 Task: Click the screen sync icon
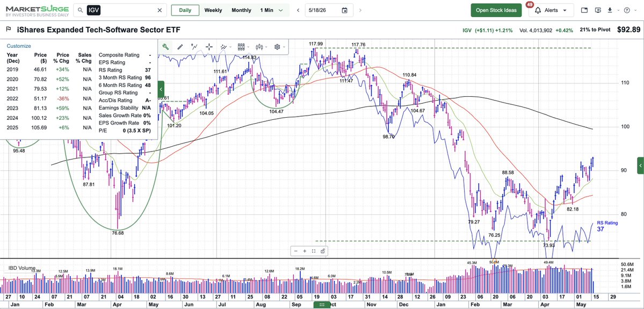pos(598,10)
